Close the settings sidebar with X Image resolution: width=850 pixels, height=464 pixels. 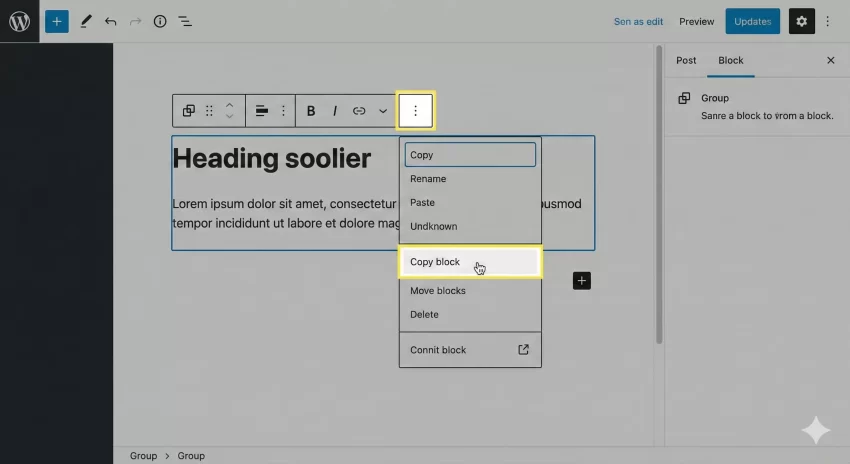(x=830, y=60)
